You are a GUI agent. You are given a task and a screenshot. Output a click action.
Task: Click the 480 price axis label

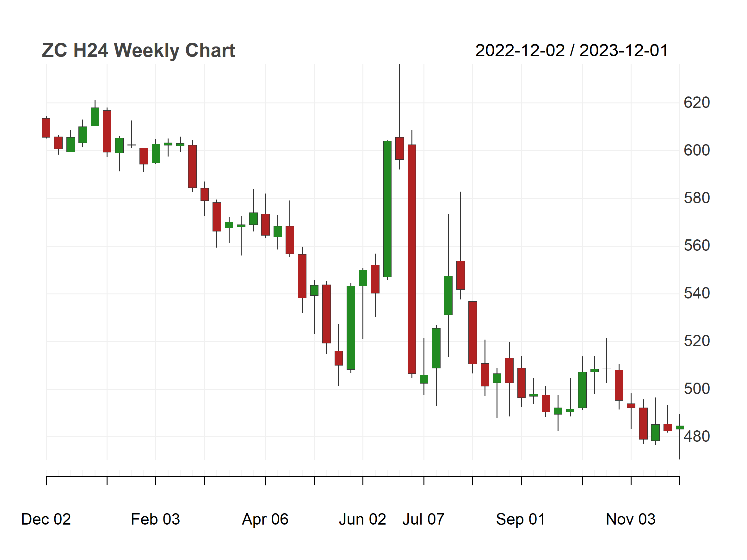[x=697, y=437]
